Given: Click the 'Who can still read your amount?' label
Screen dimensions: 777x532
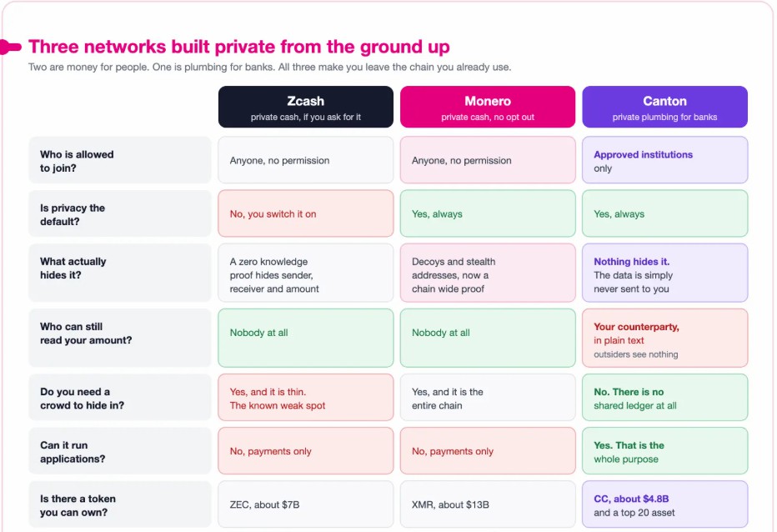Looking at the screenshot, I should point(120,339).
